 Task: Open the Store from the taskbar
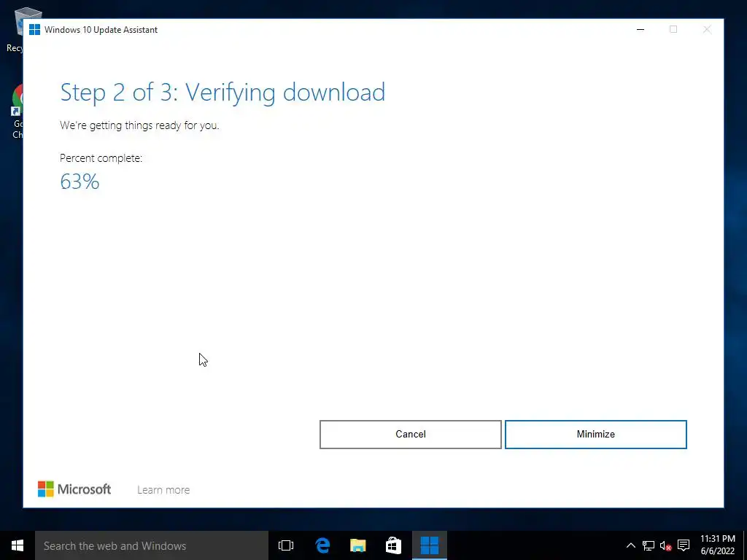(393, 545)
